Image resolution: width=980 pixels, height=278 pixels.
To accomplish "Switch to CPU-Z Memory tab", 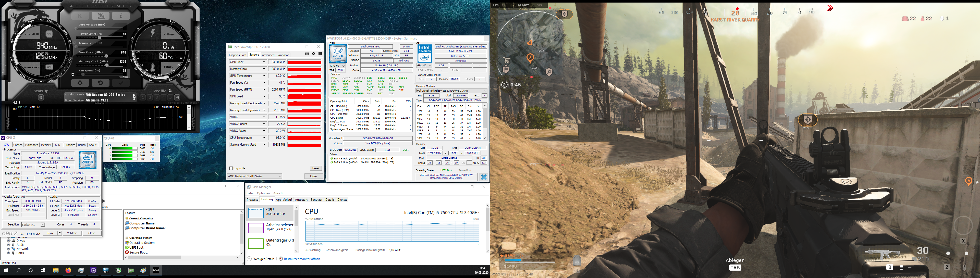I will click(x=46, y=145).
